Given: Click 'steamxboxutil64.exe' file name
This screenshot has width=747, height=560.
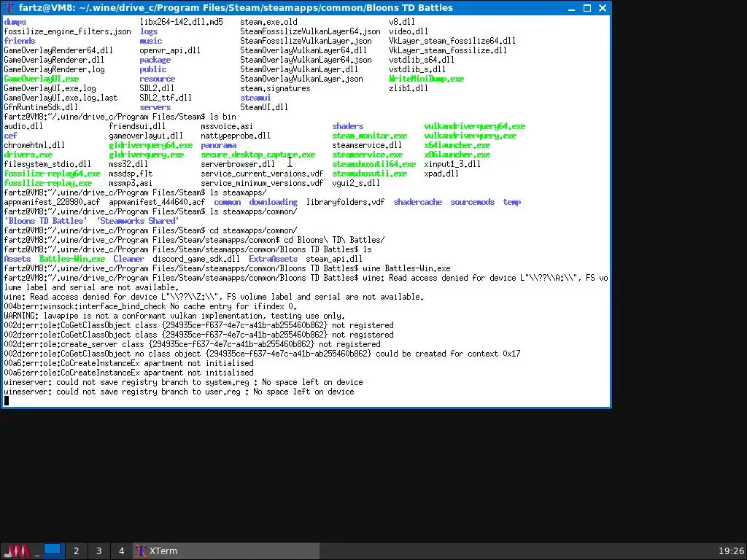Looking at the screenshot, I should [374, 164].
